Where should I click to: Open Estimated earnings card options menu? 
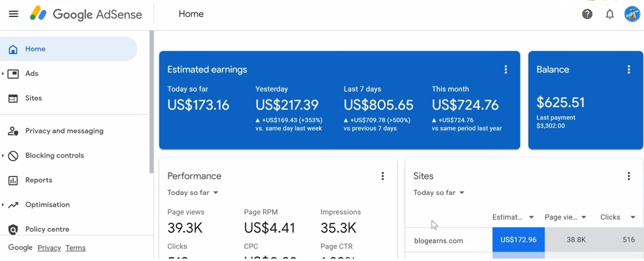[506, 70]
